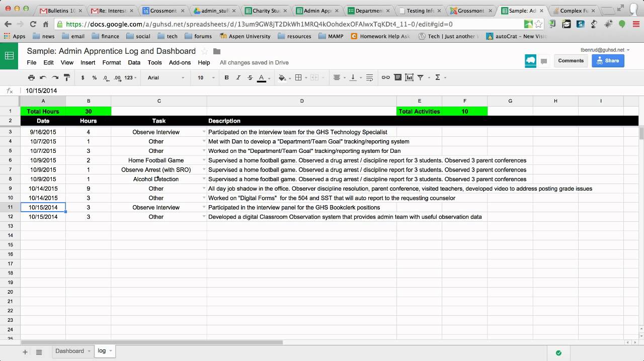Switch to the Complex Fu browser tab
Image resolution: width=644 pixels, height=361 pixels.
click(573, 11)
